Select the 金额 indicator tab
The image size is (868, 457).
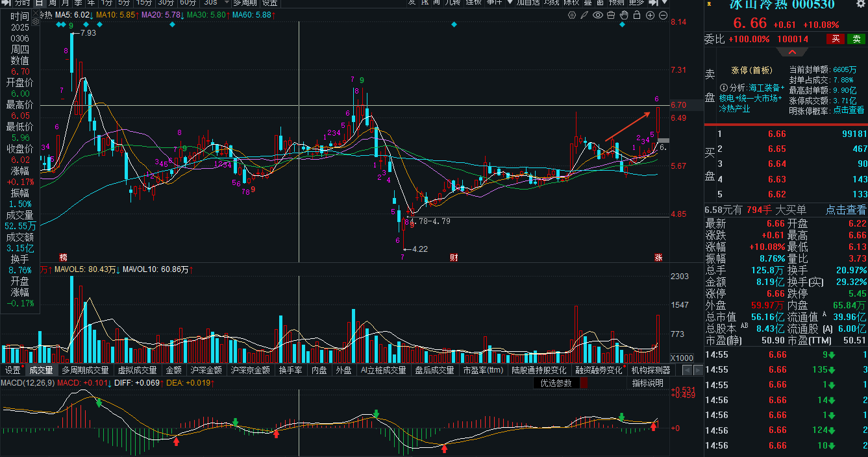[x=174, y=370]
